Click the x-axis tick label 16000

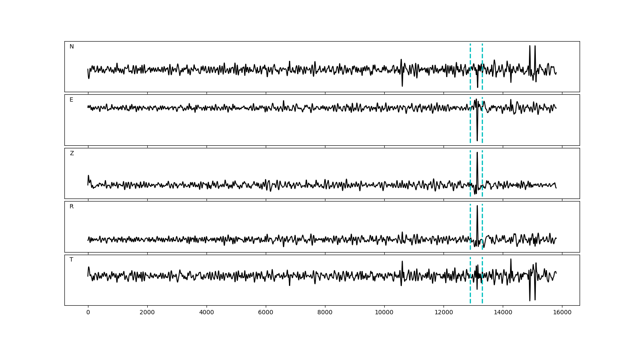coord(562,313)
